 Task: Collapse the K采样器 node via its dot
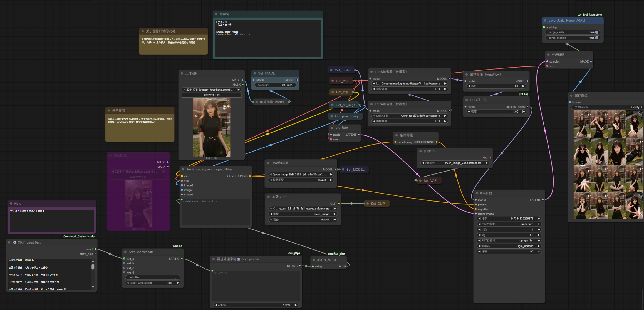[477, 193]
